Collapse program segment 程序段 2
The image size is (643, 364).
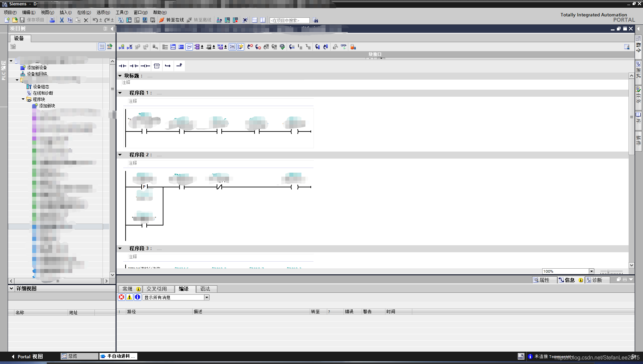tap(120, 155)
